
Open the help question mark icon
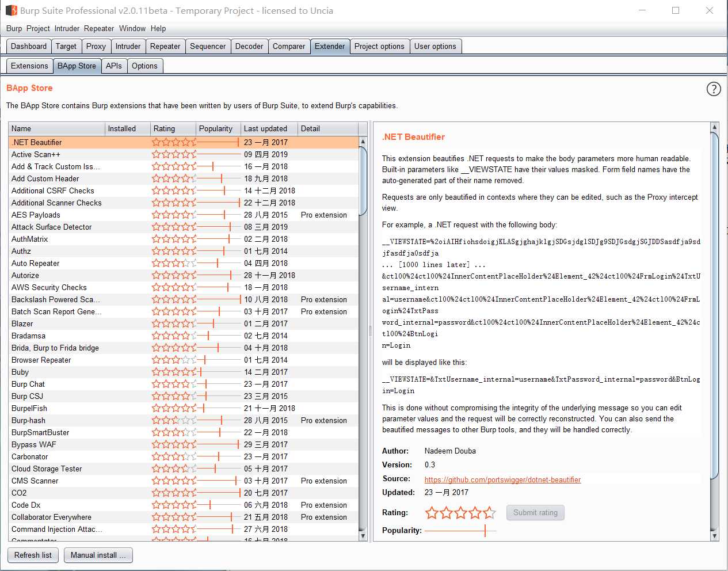pyautogui.click(x=714, y=89)
